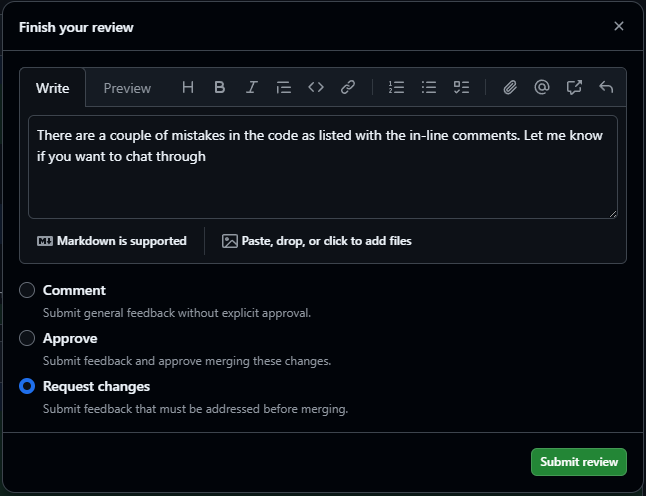Screen dimensions: 646x496
Task: Insert a heading with the H icon
Action: pyautogui.click(x=188, y=88)
